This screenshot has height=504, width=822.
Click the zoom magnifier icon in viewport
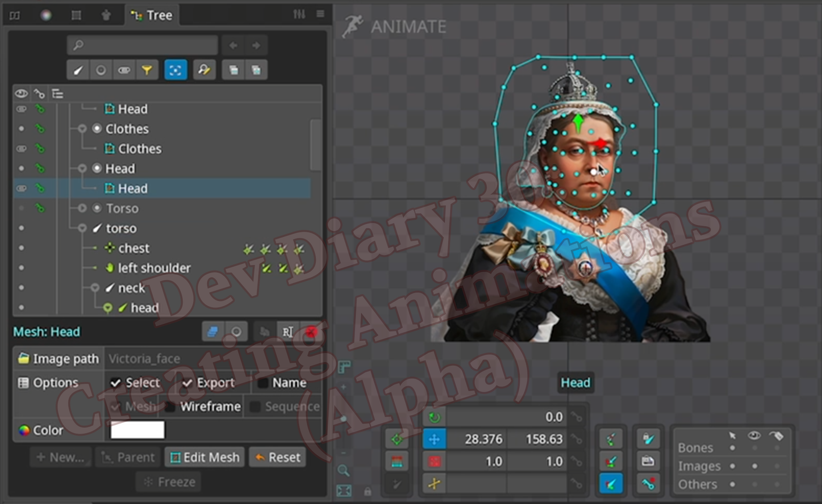point(343,470)
